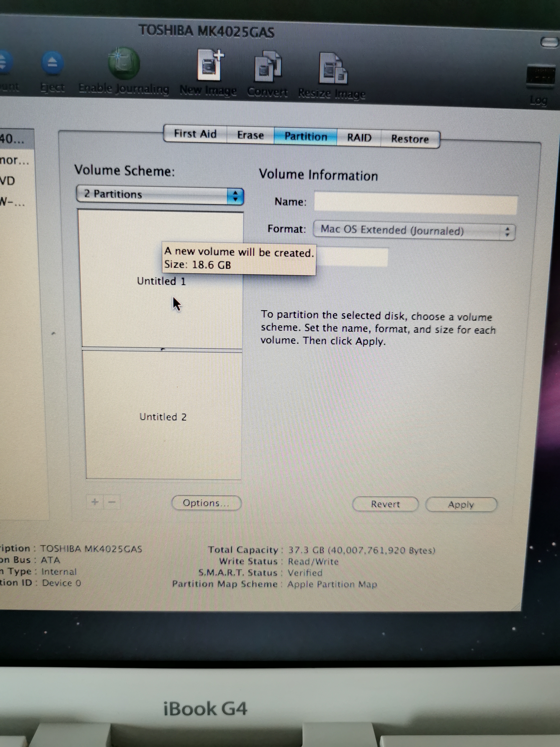The image size is (560, 747).
Task: Click the volume Name input field
Action: [x=415, y=203]
